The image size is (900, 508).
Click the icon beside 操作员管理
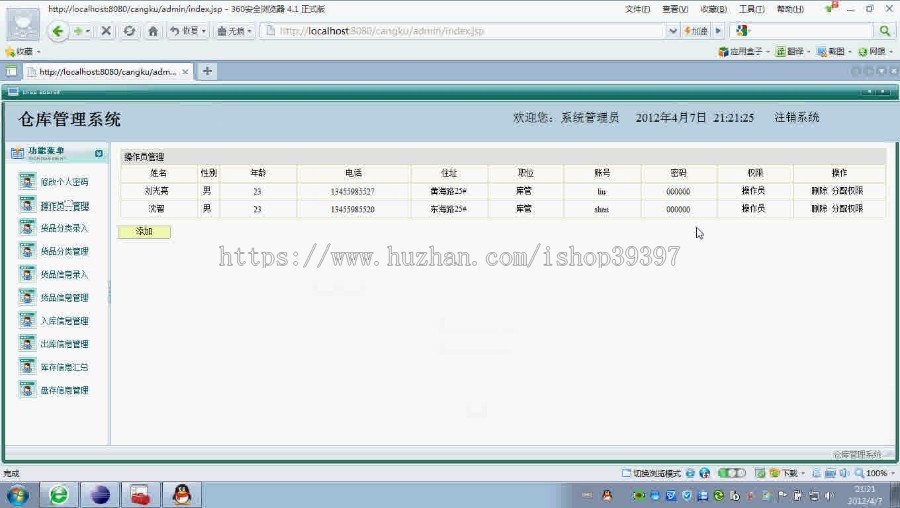coord(26,205)
